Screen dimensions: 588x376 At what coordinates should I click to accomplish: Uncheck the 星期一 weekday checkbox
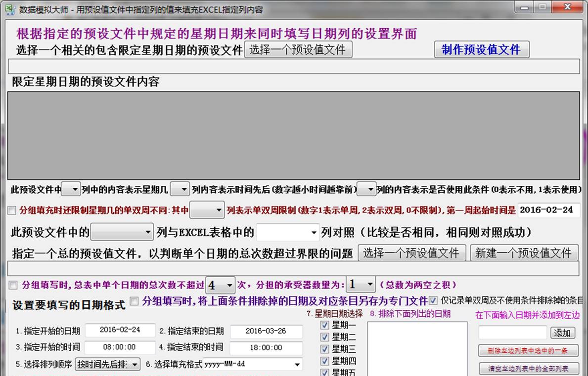(x=325, y=325)
